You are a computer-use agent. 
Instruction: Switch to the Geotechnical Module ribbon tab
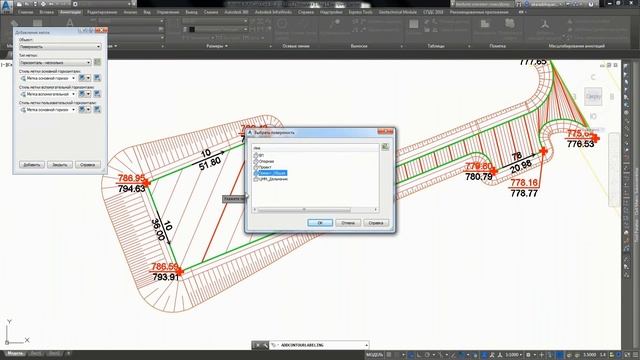point(398,12)
